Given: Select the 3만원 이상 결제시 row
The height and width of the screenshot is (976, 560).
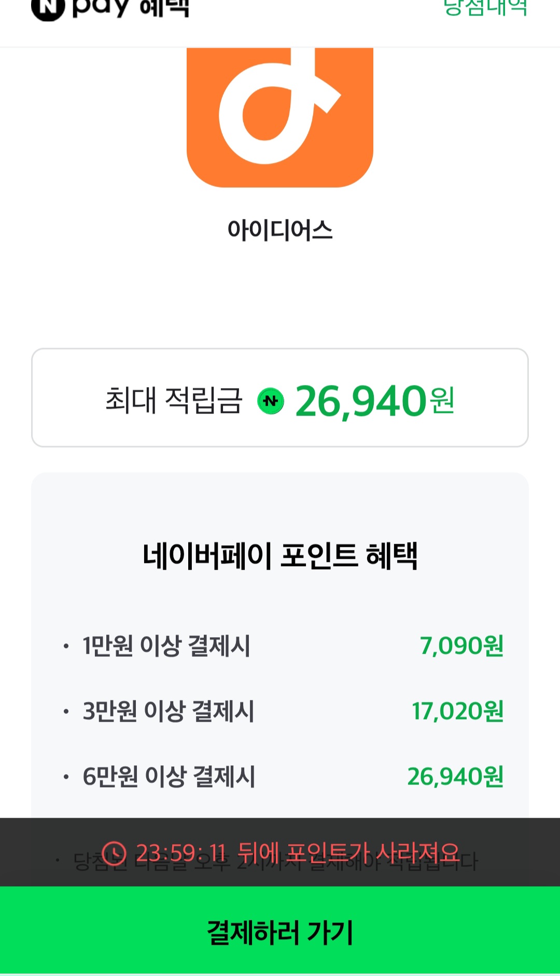Looking at the screenshot, I should pos(169,711).
